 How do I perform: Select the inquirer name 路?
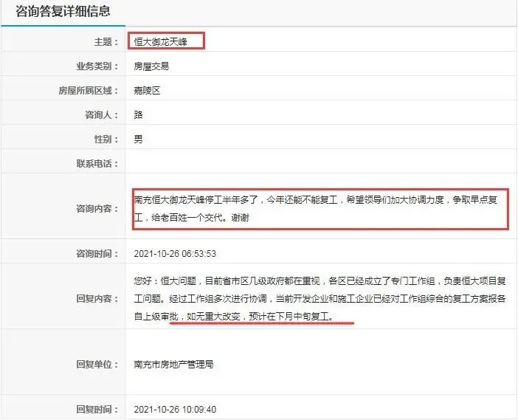pyautogui.click(x=138, y=115)
